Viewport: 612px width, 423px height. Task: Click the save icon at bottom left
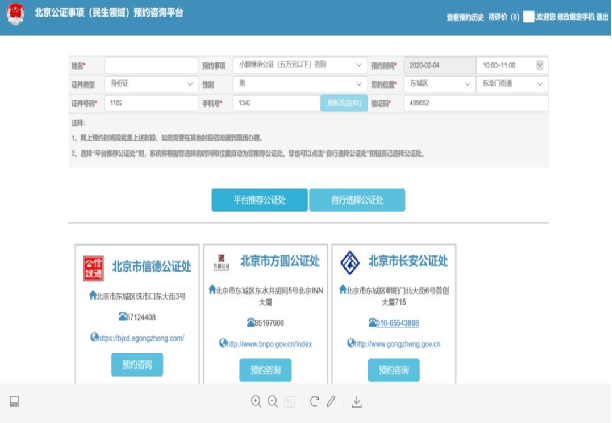click(x=14, y=401)
